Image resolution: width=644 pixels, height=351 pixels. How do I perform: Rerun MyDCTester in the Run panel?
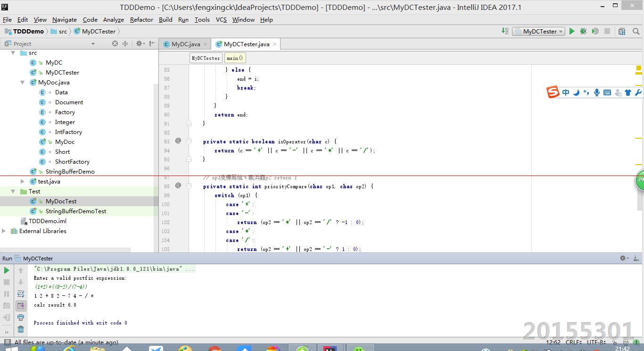tap(7, 270)
